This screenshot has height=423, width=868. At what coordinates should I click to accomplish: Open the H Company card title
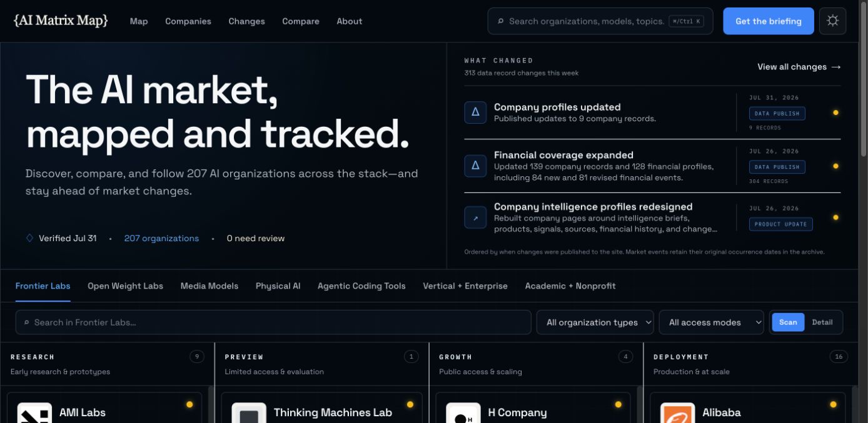click(517, 412)
